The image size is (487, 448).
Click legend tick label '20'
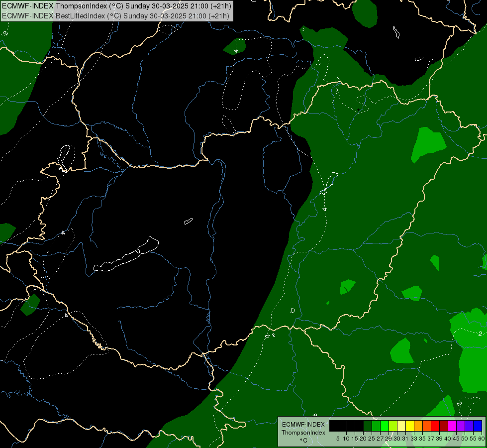point(363,439)
